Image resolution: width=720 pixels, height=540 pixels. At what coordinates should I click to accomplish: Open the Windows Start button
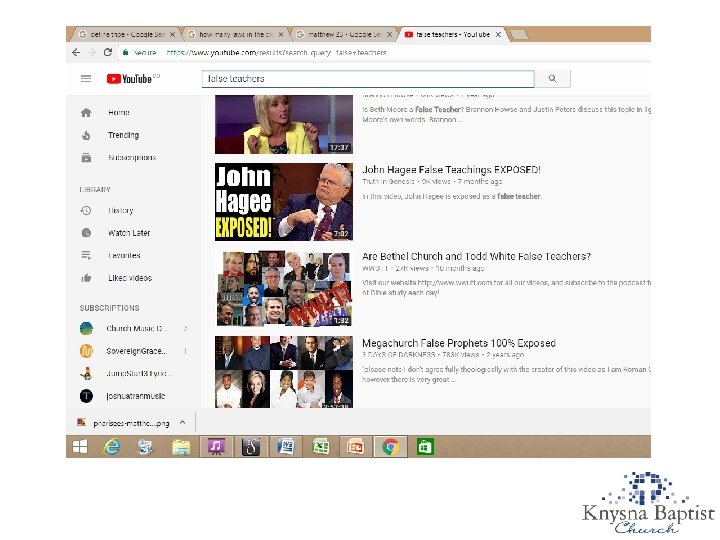80,446
